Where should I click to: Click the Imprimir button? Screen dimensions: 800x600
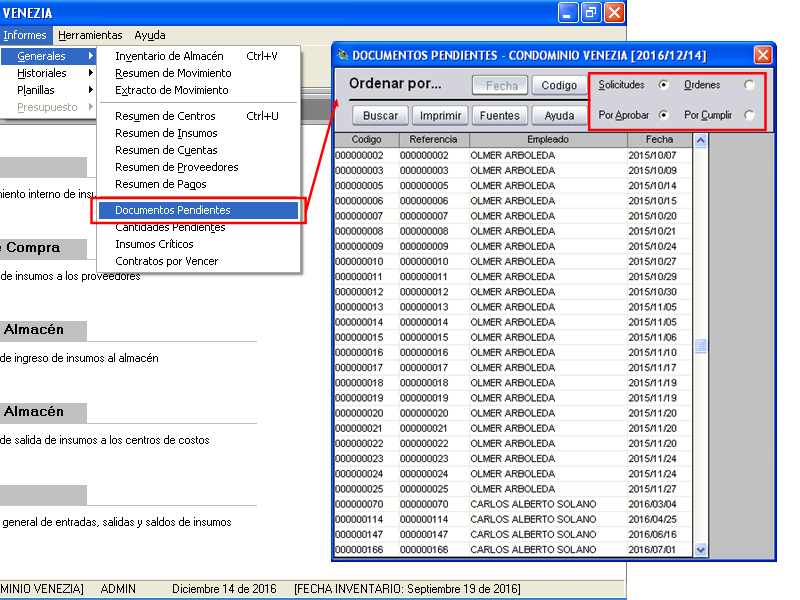(x=440, y=116)
